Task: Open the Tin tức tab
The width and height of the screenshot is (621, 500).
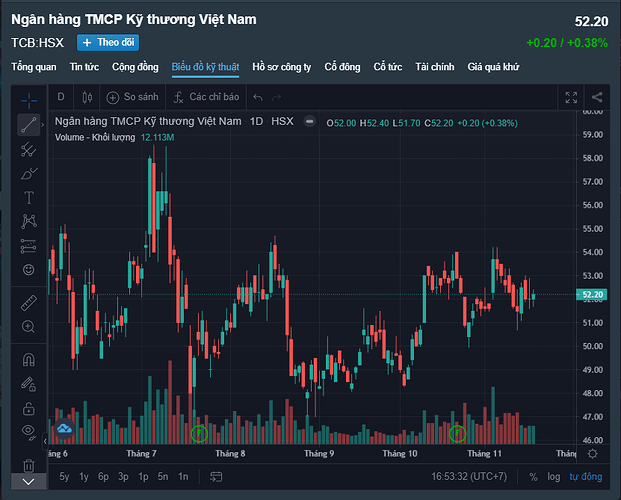Action: (x=84, y=67)
